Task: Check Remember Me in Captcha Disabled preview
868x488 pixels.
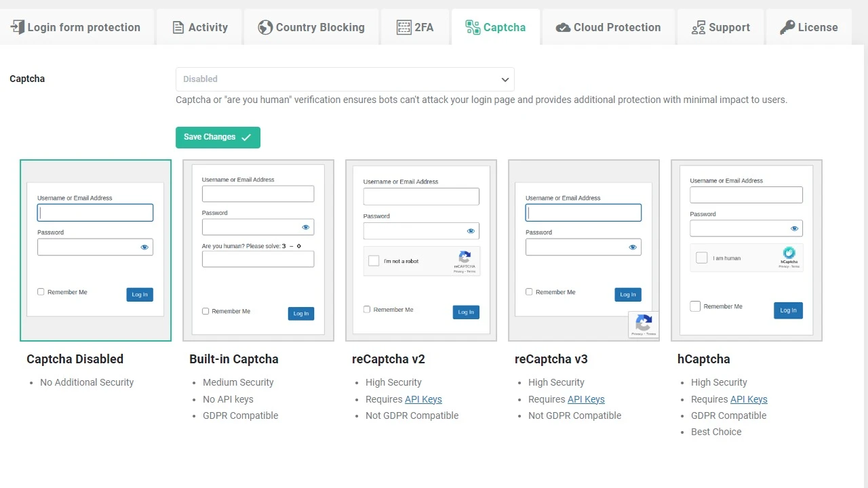Action: pos(41,292)
